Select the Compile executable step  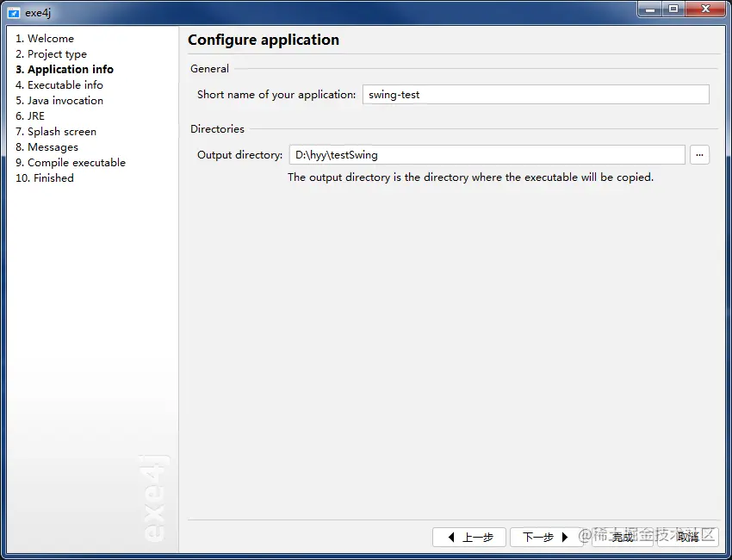(x=71, y=163)
